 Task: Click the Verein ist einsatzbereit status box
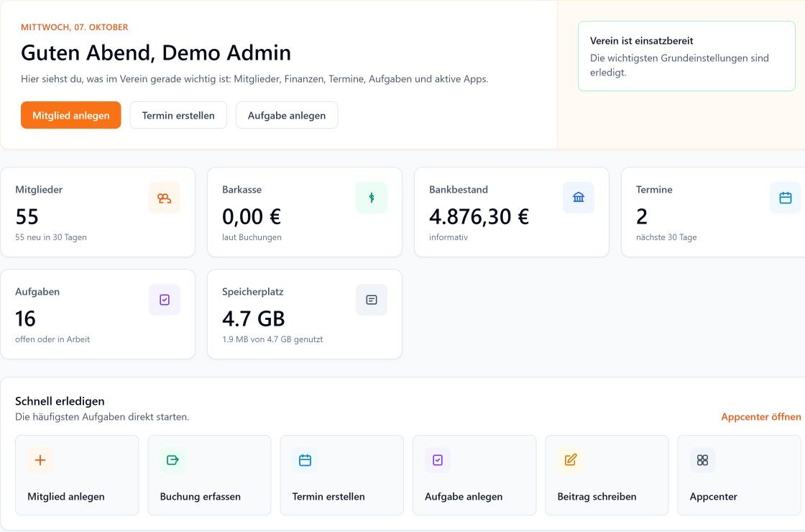(686, 56)
